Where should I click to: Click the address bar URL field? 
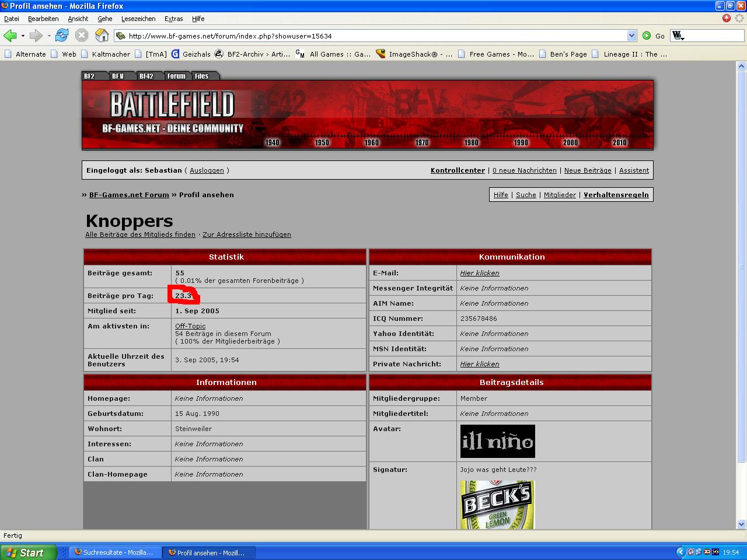pyautogui.click(x=376, y=36)
